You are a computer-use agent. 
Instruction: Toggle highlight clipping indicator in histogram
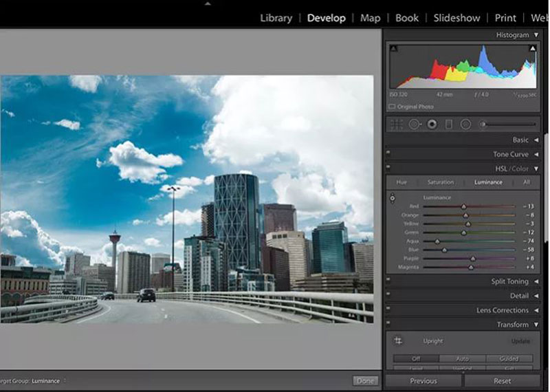pyautogui.click(x=532, y=49)
